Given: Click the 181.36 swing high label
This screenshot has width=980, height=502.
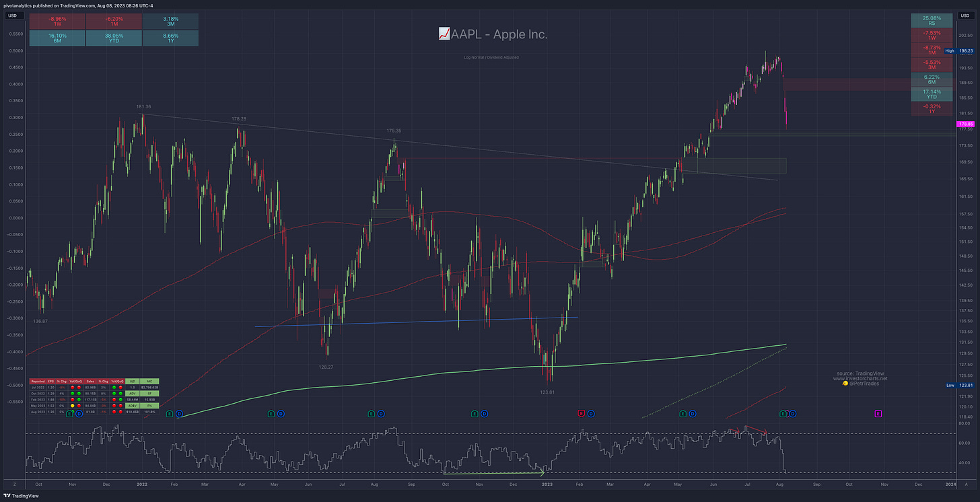Looking at the screenshot, I should (x=143, y=107).
